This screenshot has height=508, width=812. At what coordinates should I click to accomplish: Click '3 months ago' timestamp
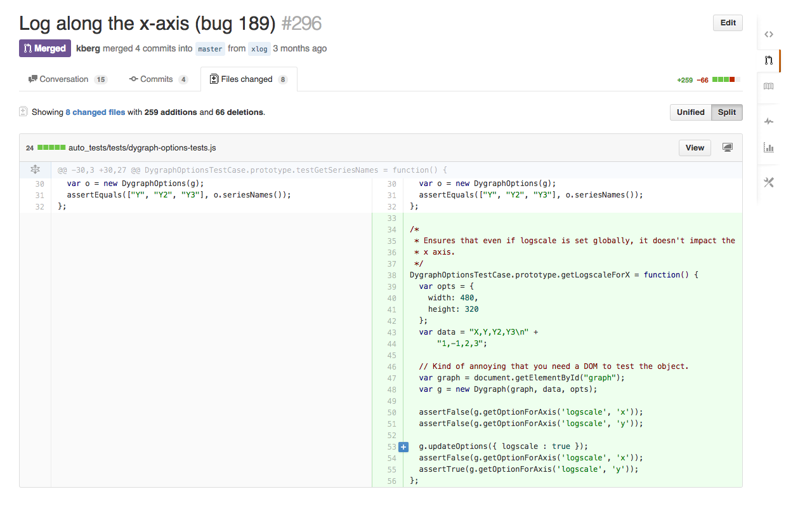[x=300, y=48]
